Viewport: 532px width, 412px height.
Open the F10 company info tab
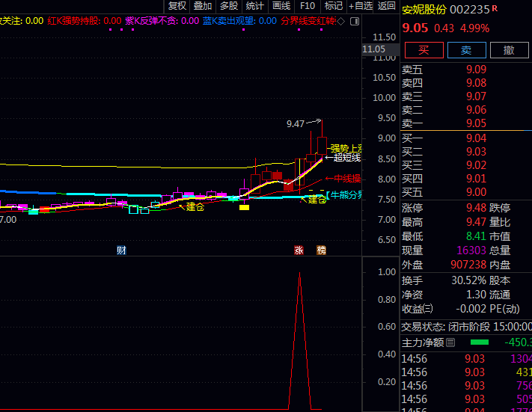coord(307,6)
